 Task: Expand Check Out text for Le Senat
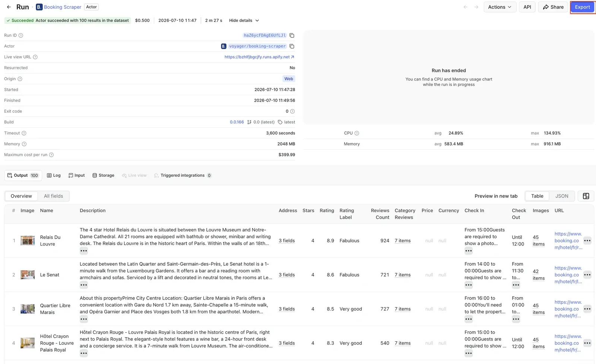point(516,285)
